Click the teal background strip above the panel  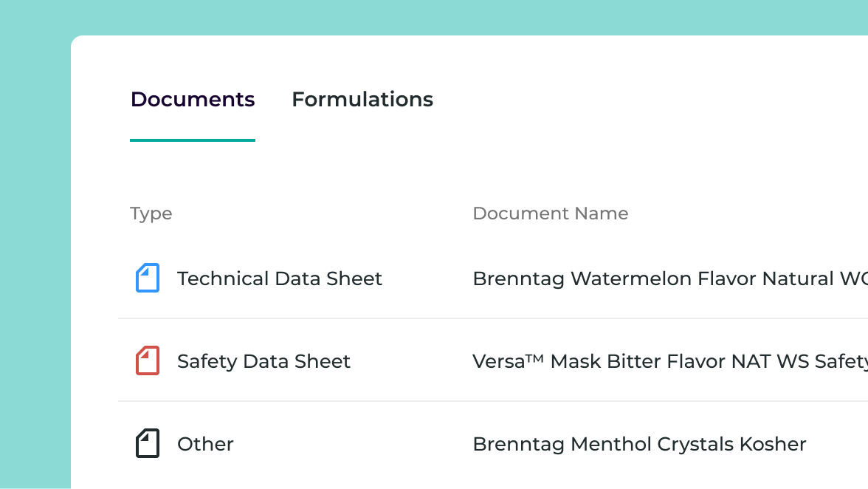point(443,16)
